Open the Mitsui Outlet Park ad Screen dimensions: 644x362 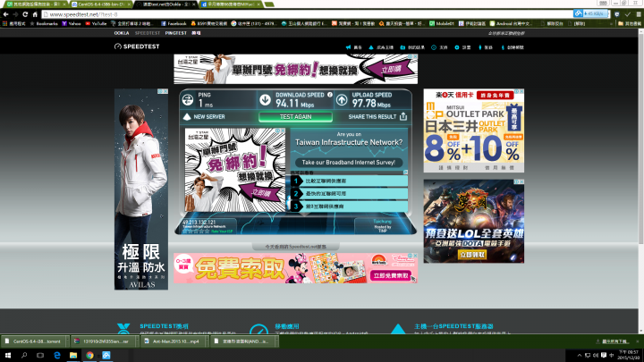[x=473, y=130]
